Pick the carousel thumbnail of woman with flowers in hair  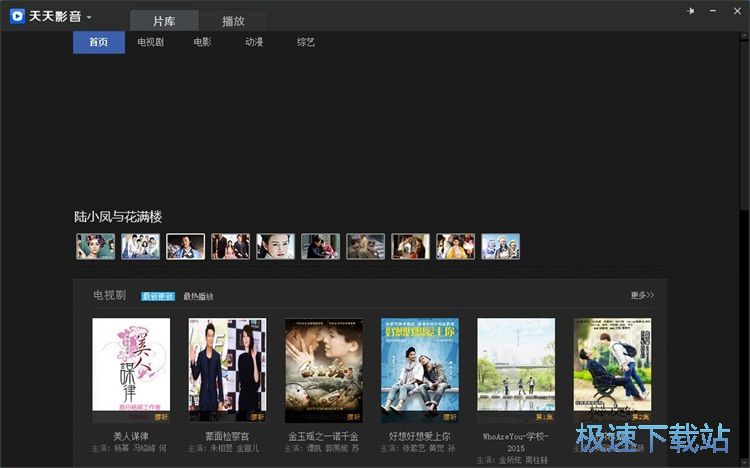(x=96, y=246)
